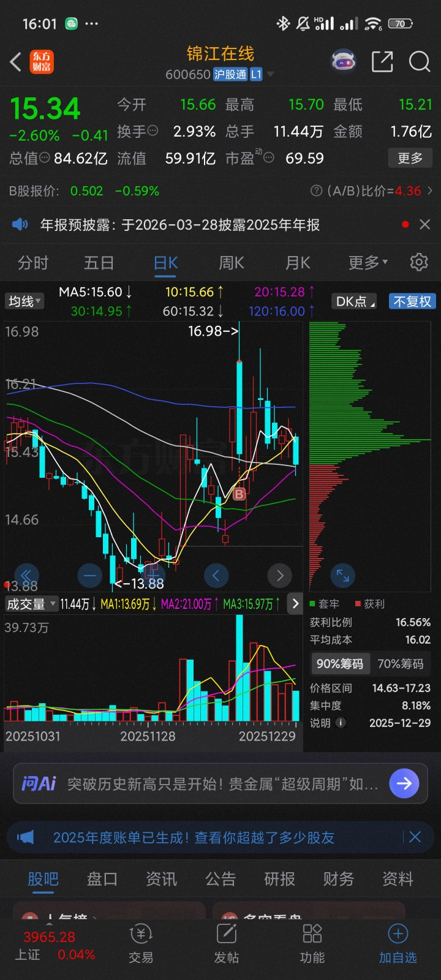Viewport: 441px width, 980px height.
Task: Switch to 五日 chart tab
Action: coord(99,263)
